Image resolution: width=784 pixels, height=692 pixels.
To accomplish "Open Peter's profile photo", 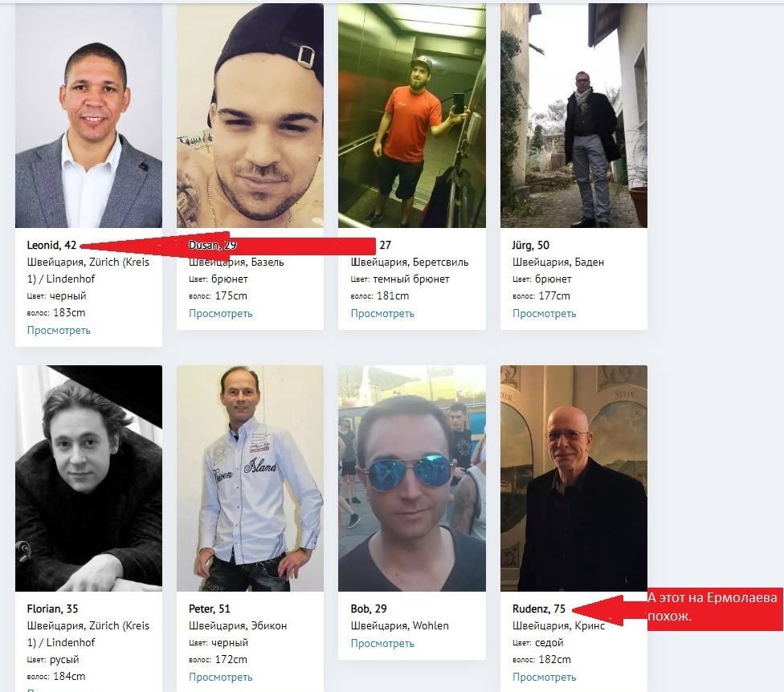I will [250, 478].
